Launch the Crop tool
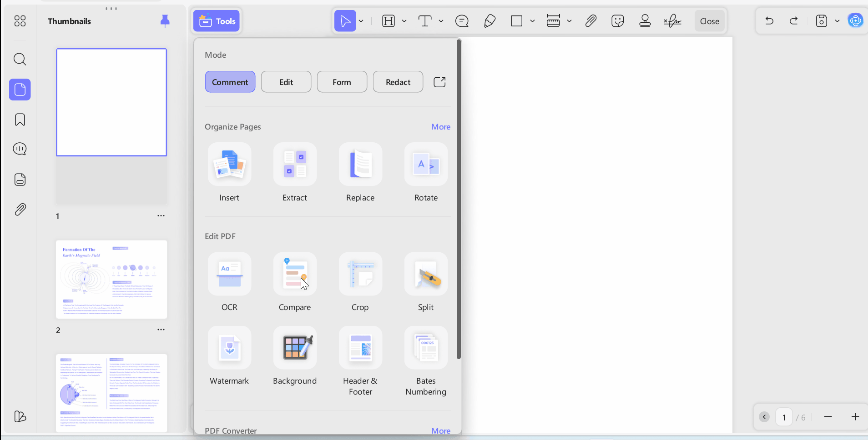This screenshot has height=440, width=868. click(x=360, y=282)
